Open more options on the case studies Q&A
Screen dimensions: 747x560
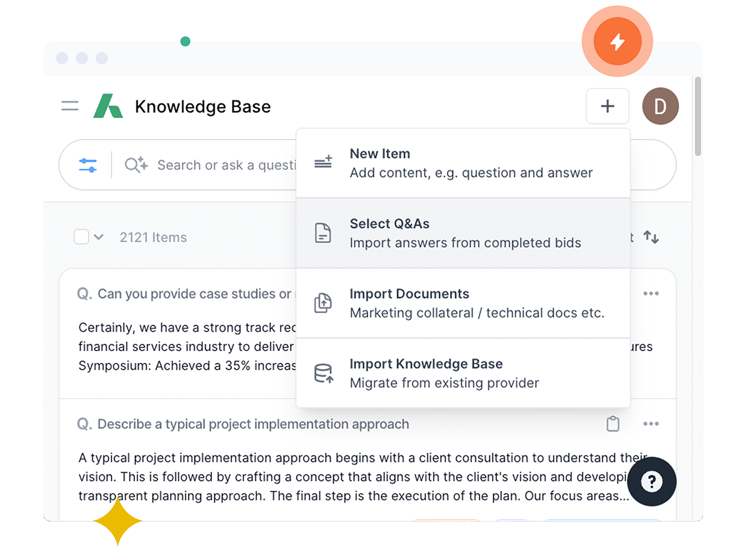click(x=651, y=294)
